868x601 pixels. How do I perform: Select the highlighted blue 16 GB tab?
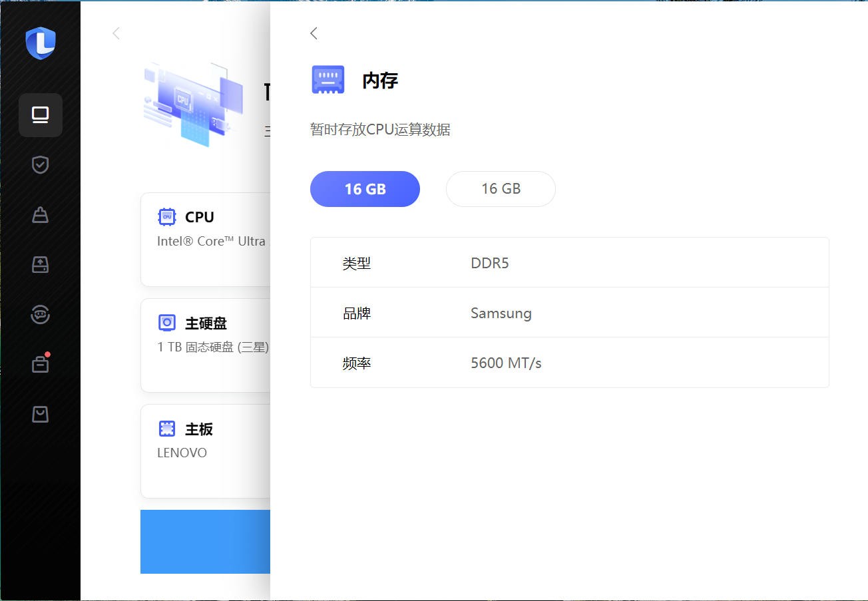365,189
